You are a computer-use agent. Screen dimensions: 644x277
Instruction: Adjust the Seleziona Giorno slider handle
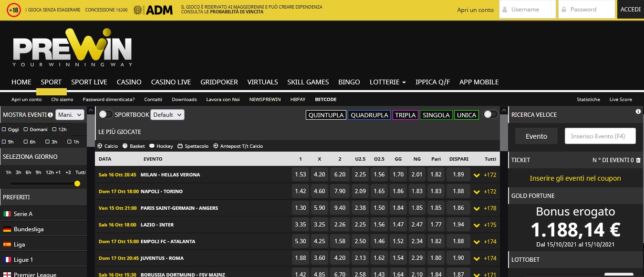pyautogui.click(x=77, y=184)
